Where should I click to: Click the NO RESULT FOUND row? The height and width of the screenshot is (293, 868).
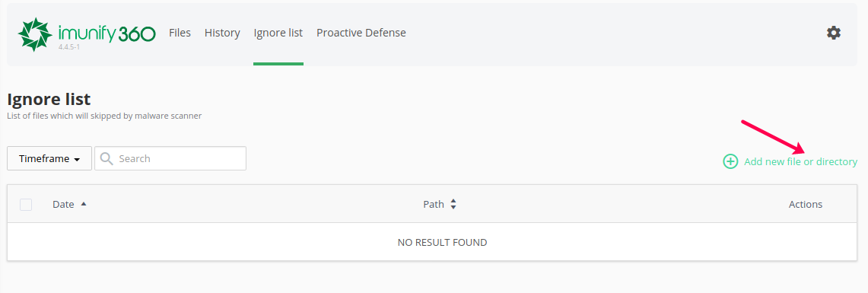[x=432, y=242]
